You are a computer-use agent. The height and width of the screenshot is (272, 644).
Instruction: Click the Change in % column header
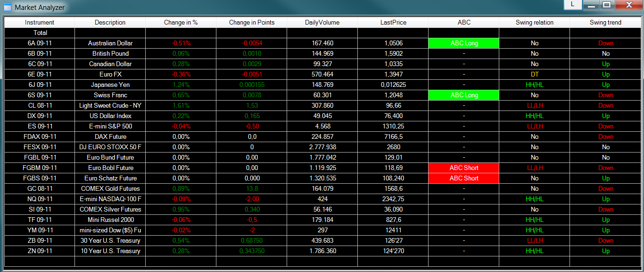tap(181, 22)
